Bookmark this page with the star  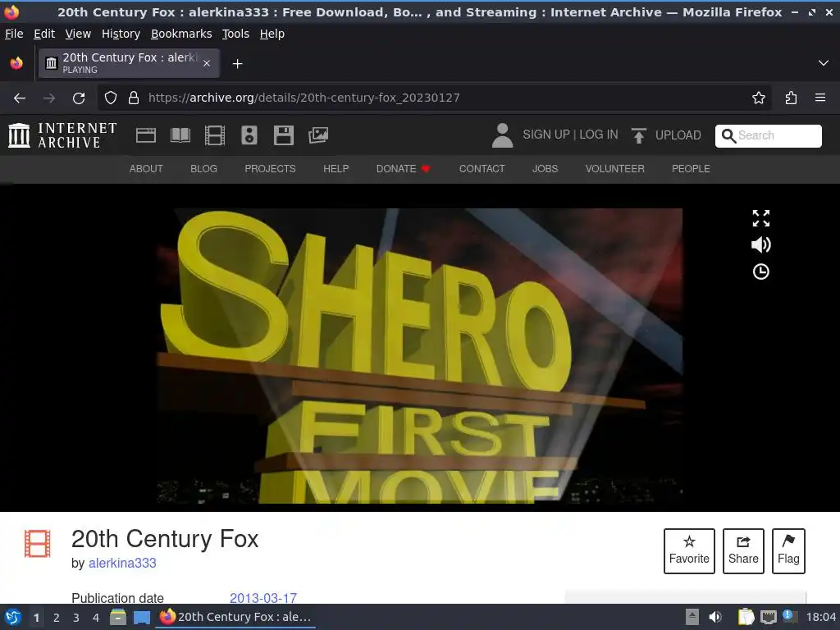tap(758, 98)
